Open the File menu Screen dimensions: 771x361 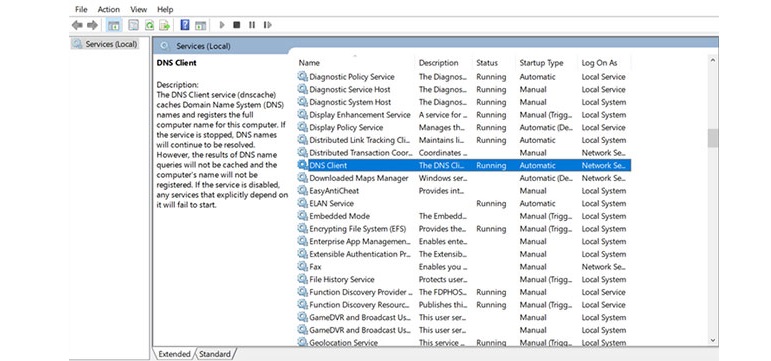(81, 9)
